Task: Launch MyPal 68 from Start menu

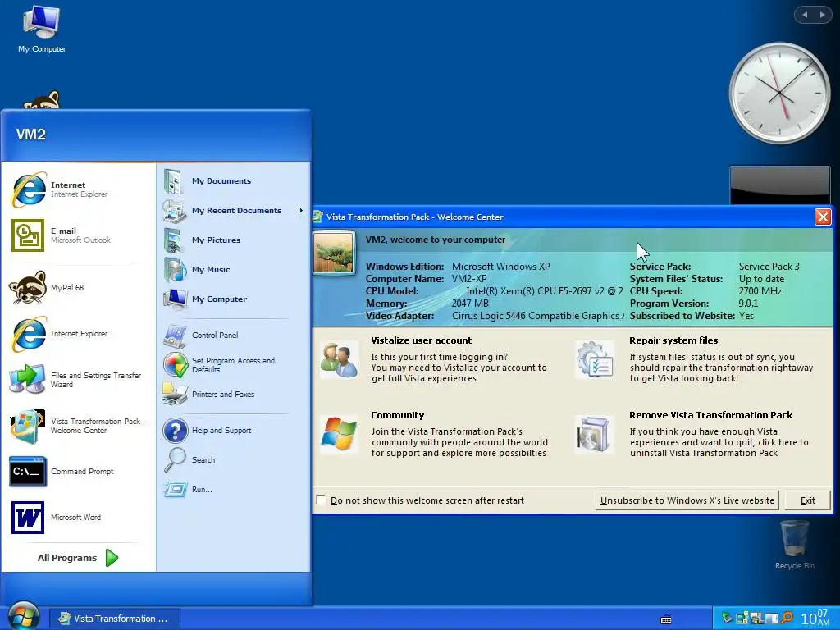Action: point(78,287)
